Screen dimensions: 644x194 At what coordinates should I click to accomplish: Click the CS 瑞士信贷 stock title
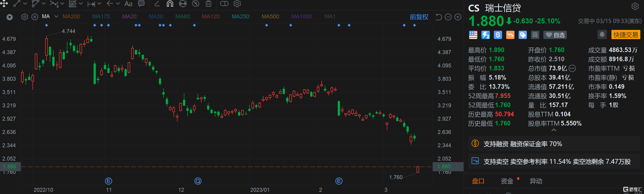495,8
